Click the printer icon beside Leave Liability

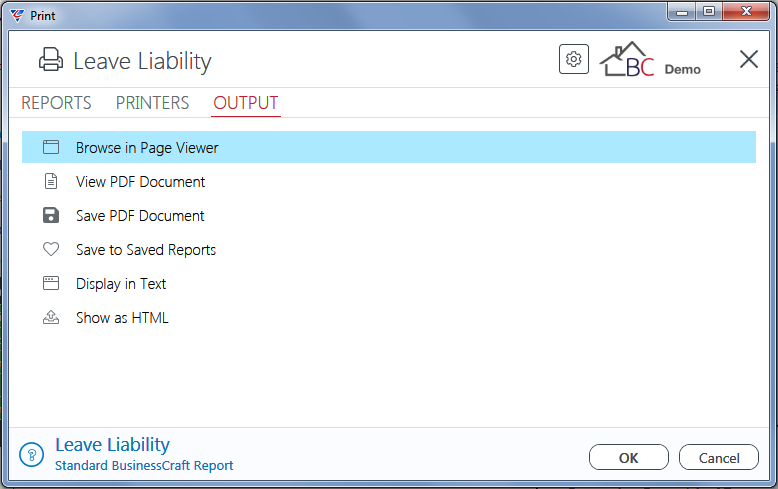click(x=51, y=60)
